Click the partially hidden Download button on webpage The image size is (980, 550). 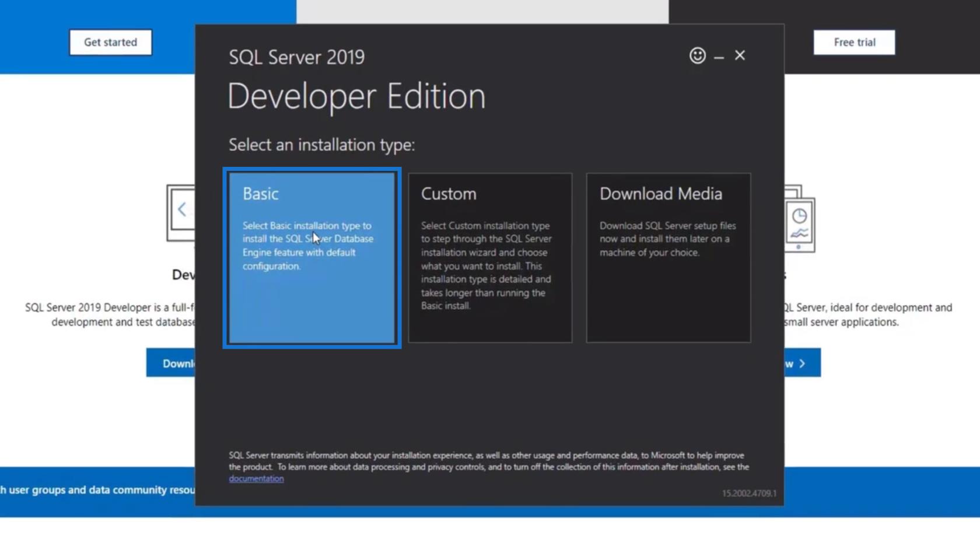(171, 363)
